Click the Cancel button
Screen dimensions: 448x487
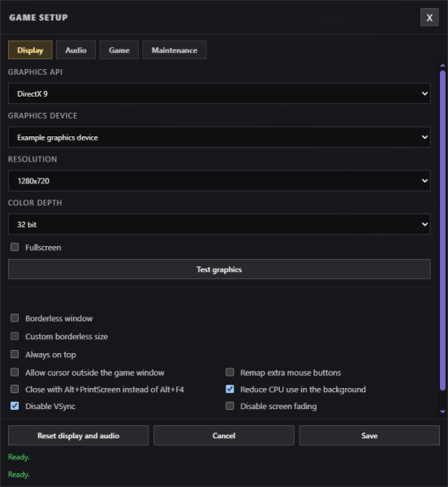click(224, 435)
